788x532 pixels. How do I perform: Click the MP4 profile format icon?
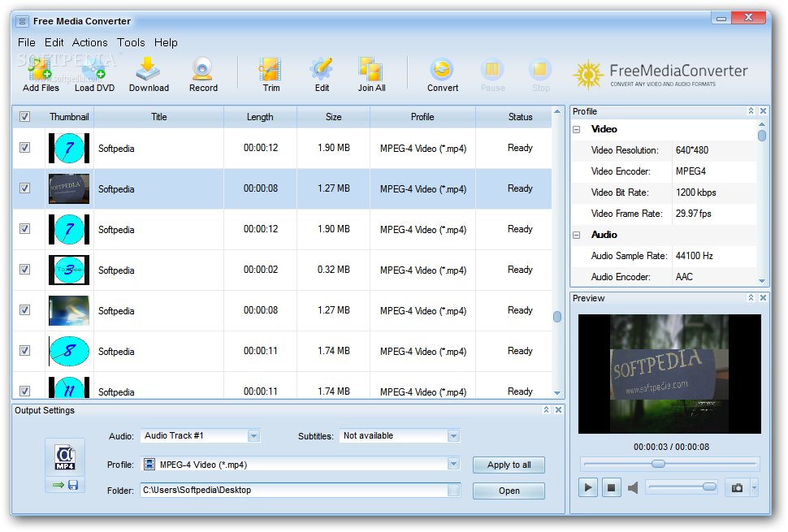coord(65,457)
